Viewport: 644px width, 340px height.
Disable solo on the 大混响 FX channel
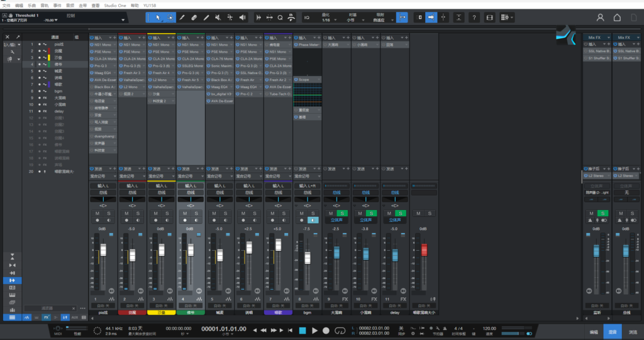[x=342, y=214]
